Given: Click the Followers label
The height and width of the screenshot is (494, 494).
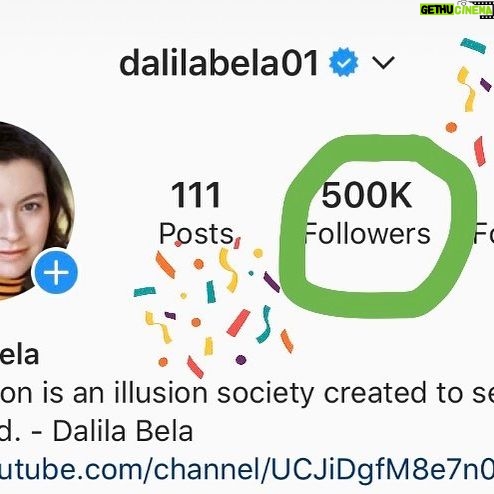Looking at the screenshot, I should pos(367,234).
